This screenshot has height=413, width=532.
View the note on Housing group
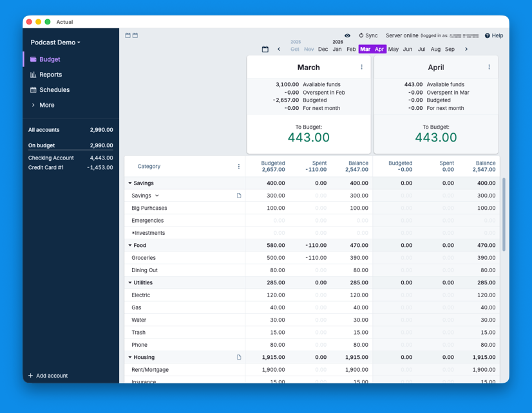[x=239, y=357]
